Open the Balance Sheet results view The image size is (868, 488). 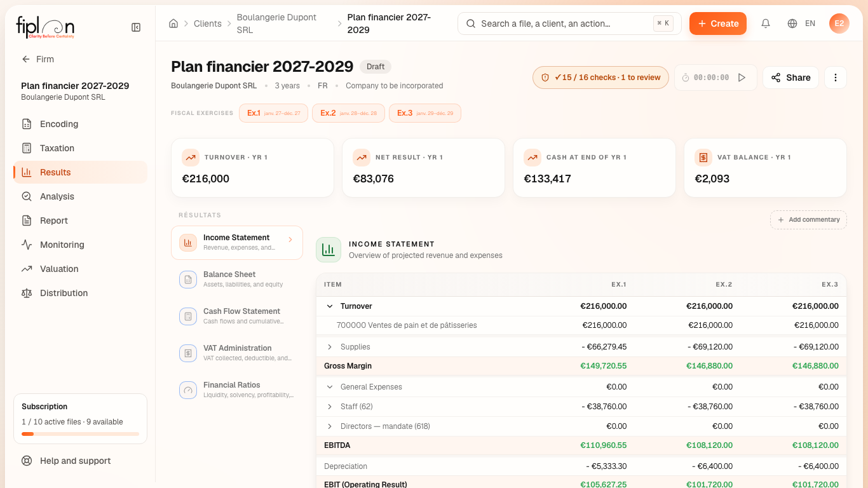click(237, 280)
